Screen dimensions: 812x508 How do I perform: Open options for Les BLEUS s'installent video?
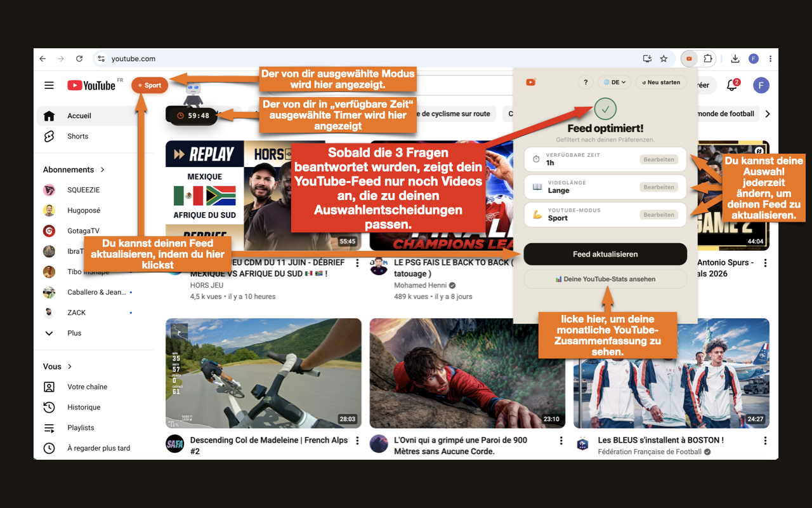click(x=766, y=441)
